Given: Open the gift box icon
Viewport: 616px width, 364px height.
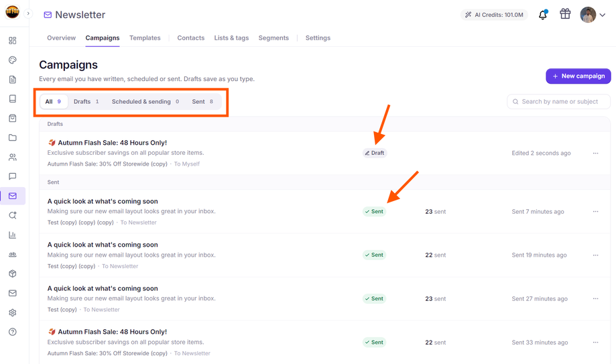Looking at the screenshot, I should [x=565, y=14].
